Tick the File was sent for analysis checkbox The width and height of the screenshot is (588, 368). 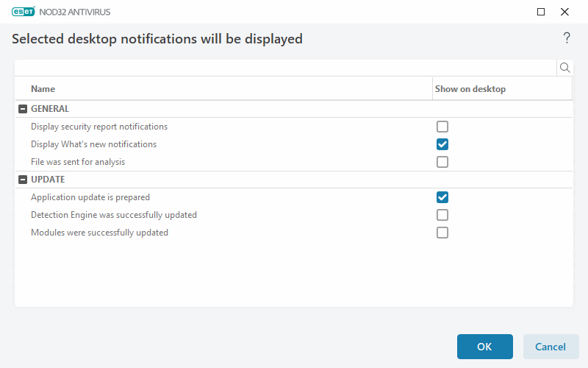click(442, 162)
